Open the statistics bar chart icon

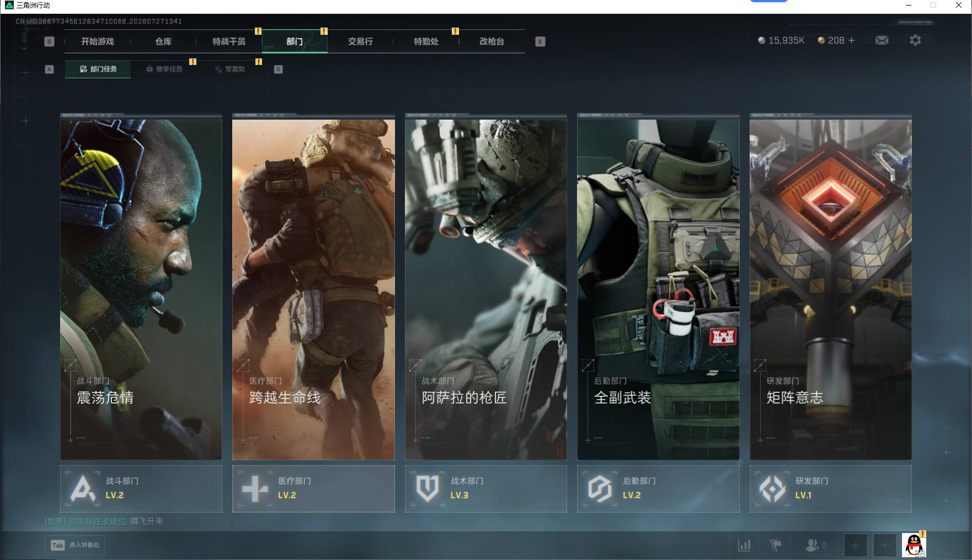pyautogui.click(x=744, y=545)
